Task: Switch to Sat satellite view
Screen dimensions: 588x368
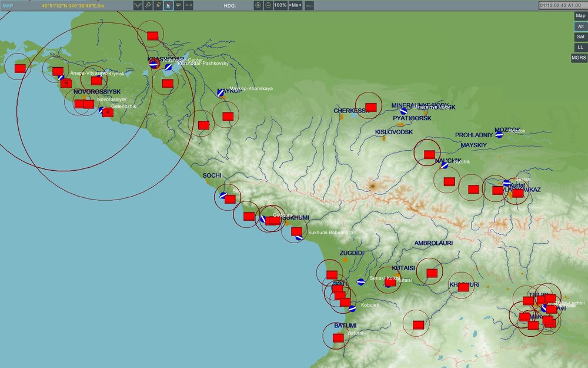Action: 580,37
